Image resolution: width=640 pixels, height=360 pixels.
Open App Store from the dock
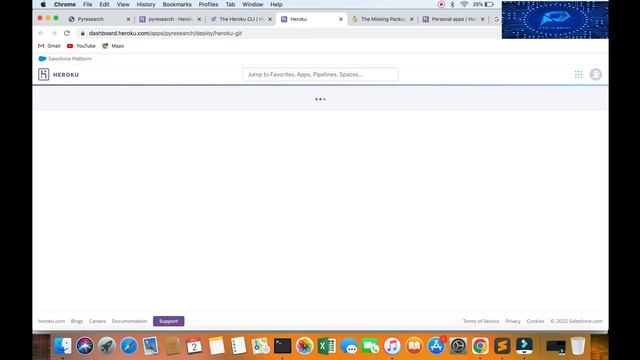click(436, 346)
